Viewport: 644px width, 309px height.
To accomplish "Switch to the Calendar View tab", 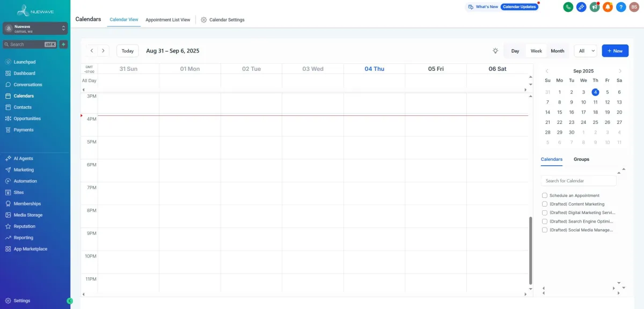I will (x=124, y=20).
